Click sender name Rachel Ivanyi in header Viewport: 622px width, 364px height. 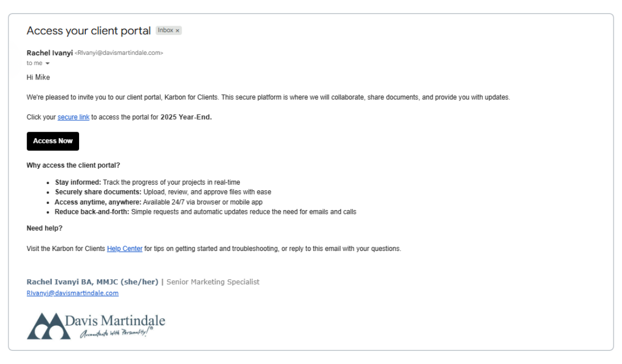[50, 53]
